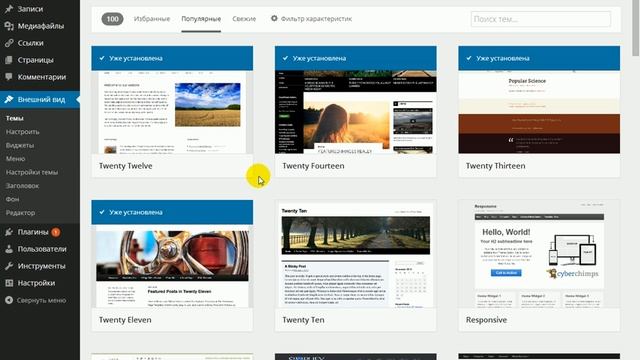640x360 pixels.
Task: Open the Меню submenu link
Action: pos(16,158)
